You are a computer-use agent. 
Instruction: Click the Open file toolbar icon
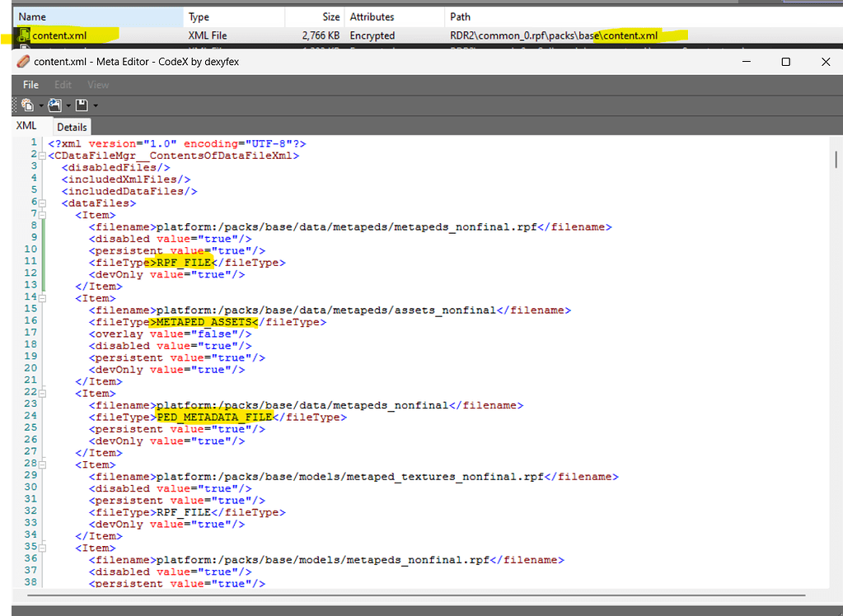(x=54, y=105)
